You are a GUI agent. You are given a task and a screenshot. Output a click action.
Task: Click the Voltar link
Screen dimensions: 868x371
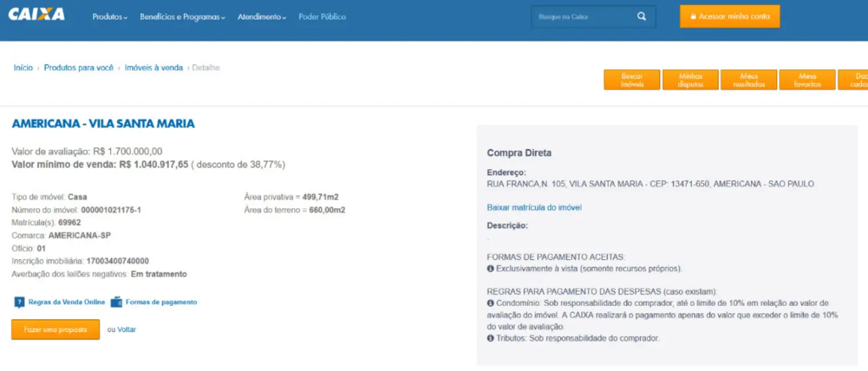click(127, 329)
